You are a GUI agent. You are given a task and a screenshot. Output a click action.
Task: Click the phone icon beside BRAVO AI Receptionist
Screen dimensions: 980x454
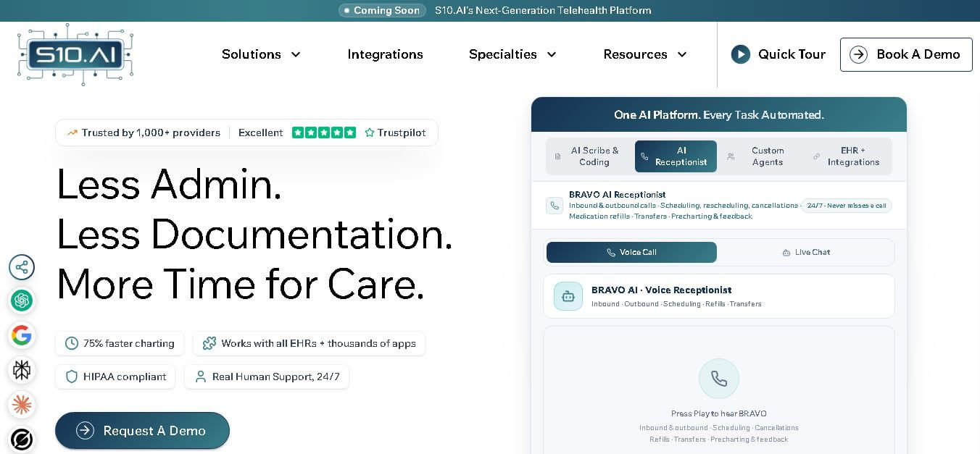tap(555, 206)
